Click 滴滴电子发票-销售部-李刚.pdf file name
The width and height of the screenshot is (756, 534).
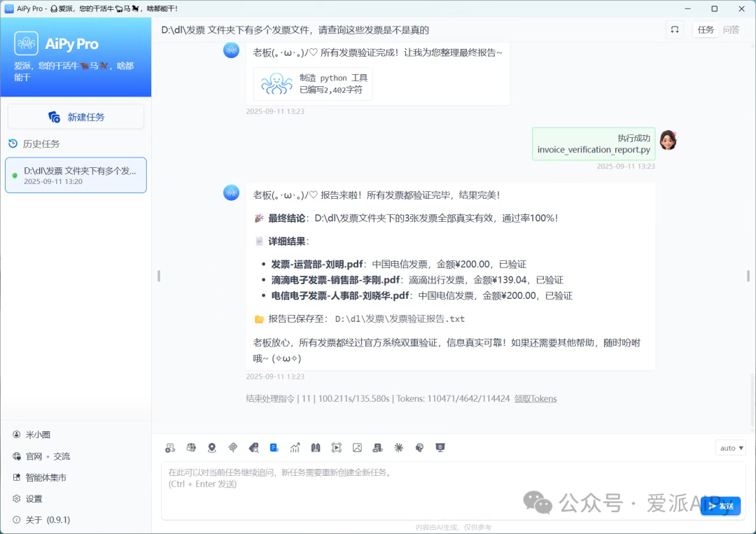(x=335, y=279)
